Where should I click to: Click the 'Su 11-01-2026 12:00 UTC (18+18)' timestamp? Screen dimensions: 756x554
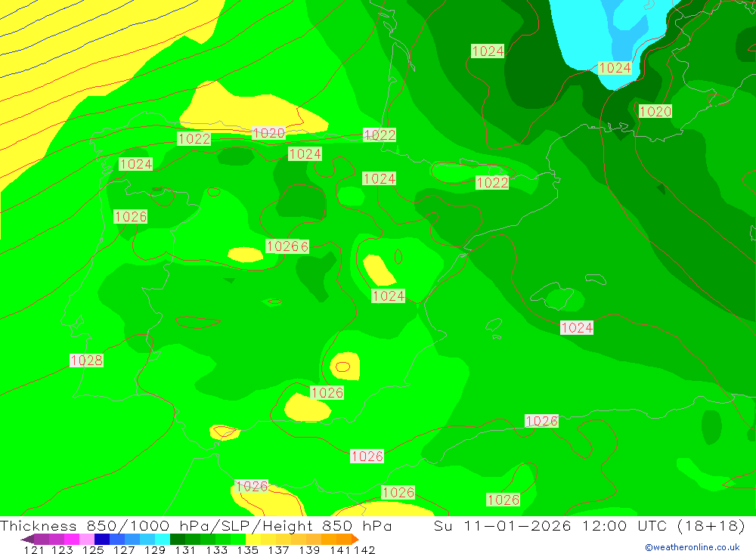(x=589, y=525)
